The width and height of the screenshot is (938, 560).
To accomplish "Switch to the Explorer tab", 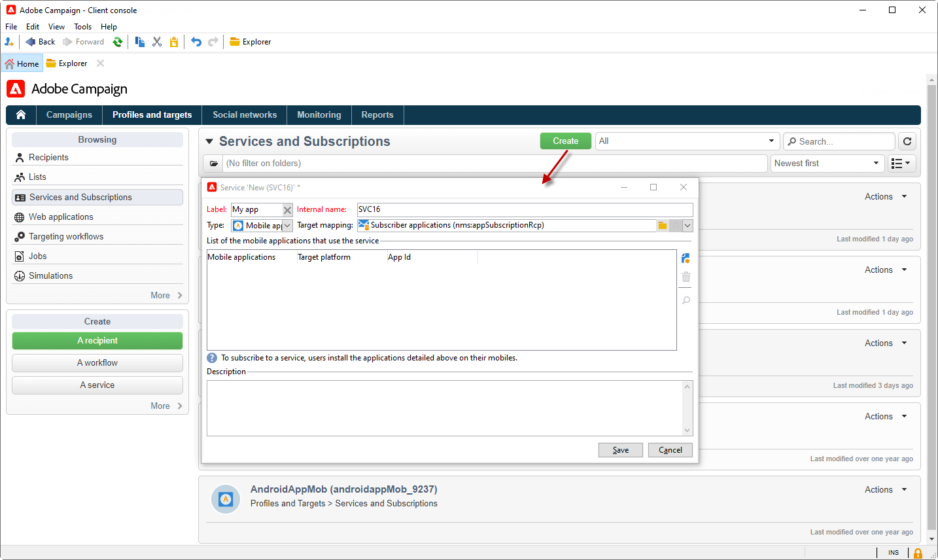I will [67, 63].
